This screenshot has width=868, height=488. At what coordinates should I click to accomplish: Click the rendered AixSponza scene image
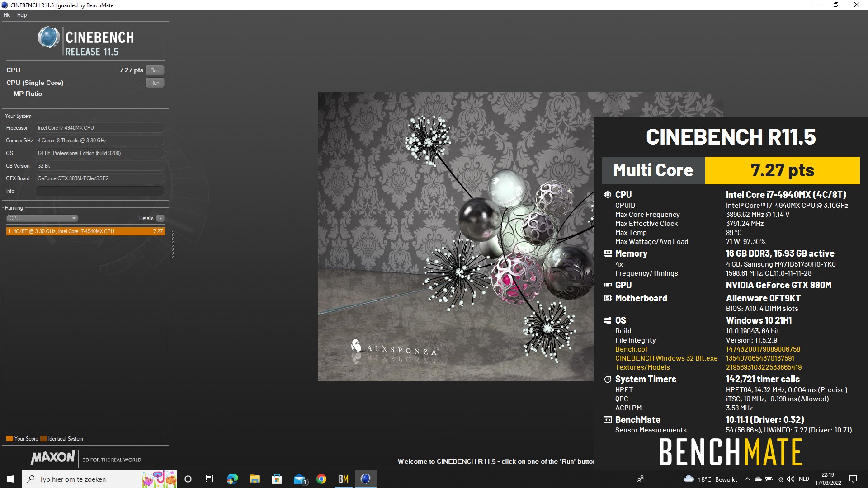point(456,237)
